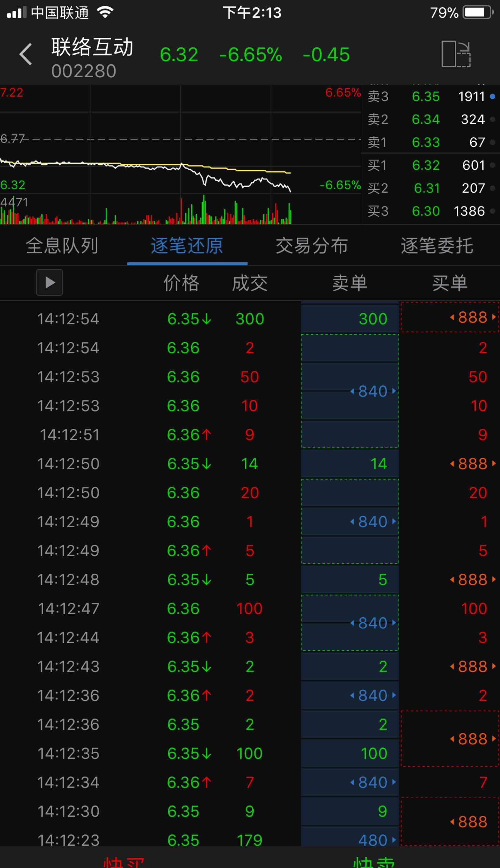Tap the 买2 row indicator dot
The width and height of the screenshot is (500, 868).
pos(492,188)
